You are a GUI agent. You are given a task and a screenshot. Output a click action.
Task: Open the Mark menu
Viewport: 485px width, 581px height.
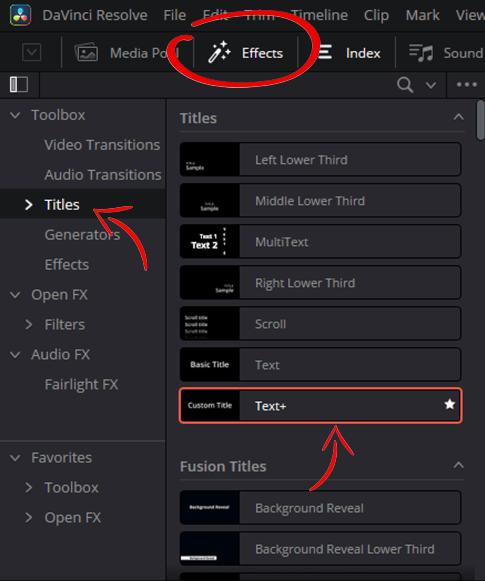point(422,15)
